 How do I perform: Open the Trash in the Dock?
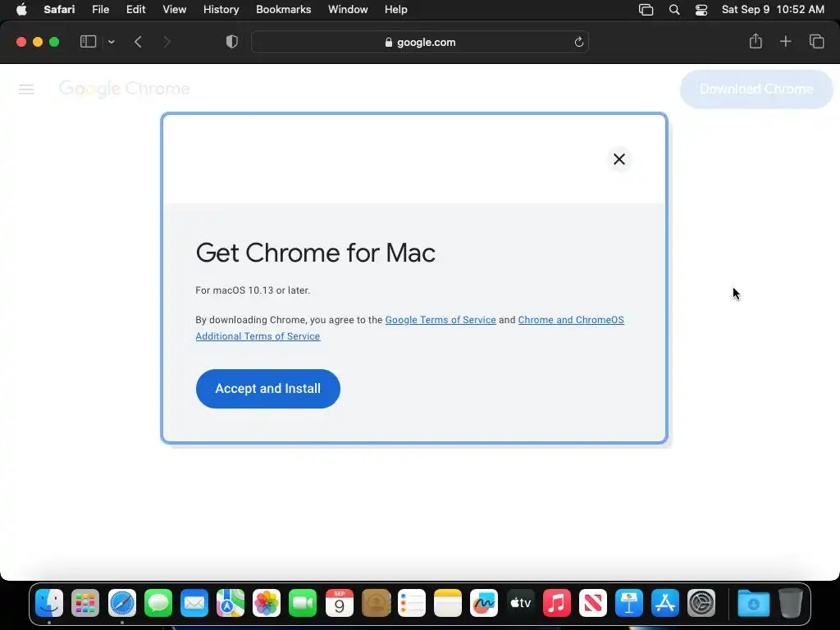pyautogui.click(x=790, y=603)
